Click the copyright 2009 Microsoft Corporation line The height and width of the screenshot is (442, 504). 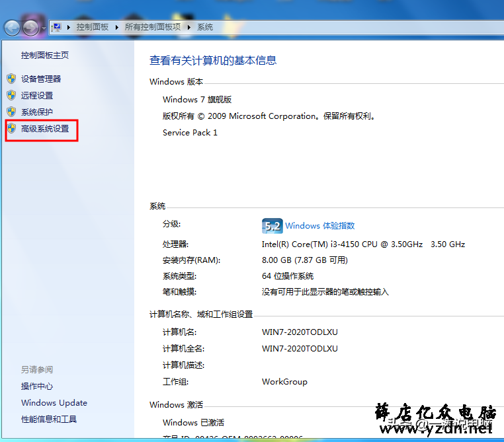[269, 116]
